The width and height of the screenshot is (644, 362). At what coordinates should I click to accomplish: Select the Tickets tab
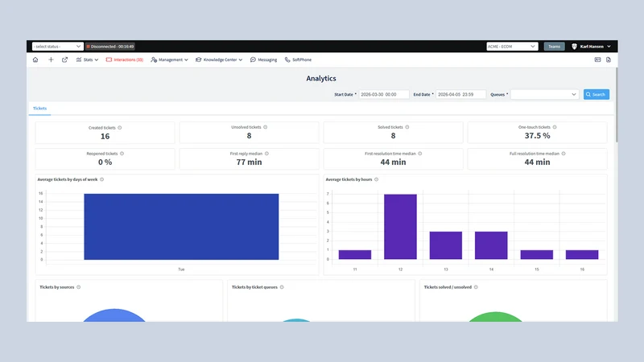[39, 109]
